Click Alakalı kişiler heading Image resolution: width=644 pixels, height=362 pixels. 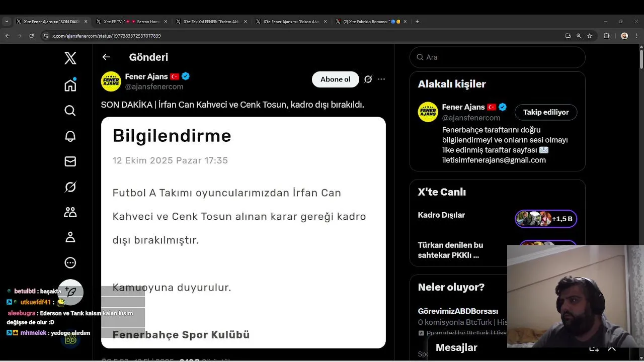coord(452,84)
